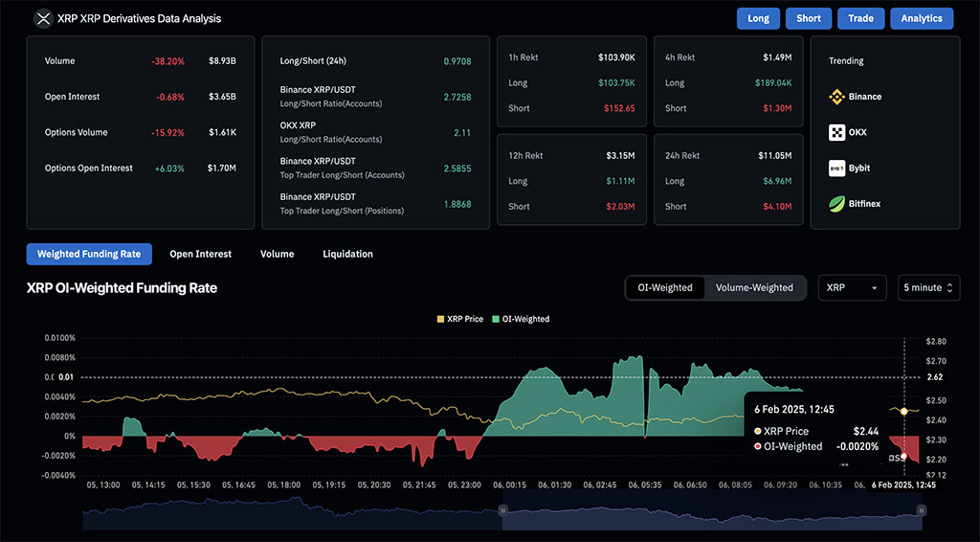
Task: Click the 4h Rekt Short value $1.30M
Action: [777, 108]
